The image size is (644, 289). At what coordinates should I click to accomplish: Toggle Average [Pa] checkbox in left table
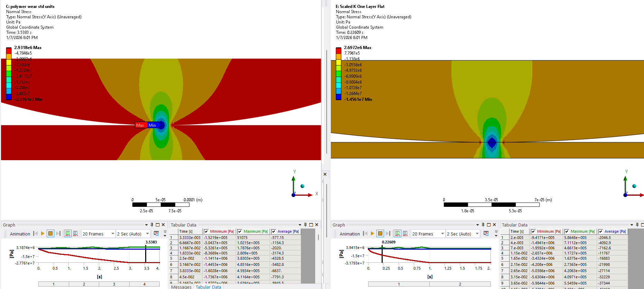pyautogui.click(x=273, y=232)
